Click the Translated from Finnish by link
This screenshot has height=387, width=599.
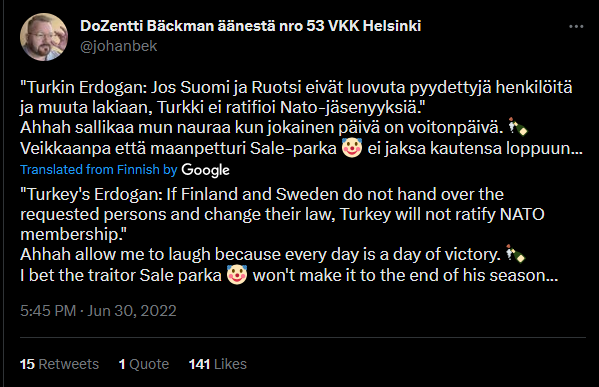point(99,169)
